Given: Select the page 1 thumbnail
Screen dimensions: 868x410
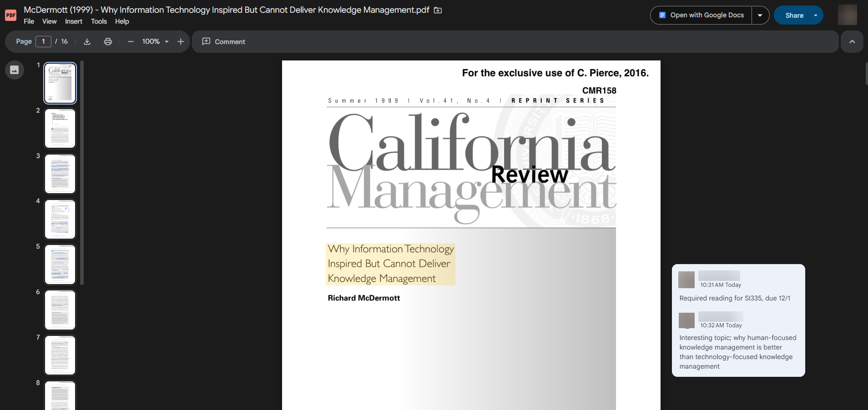Looking at the screenshot, I should (60, 83).
